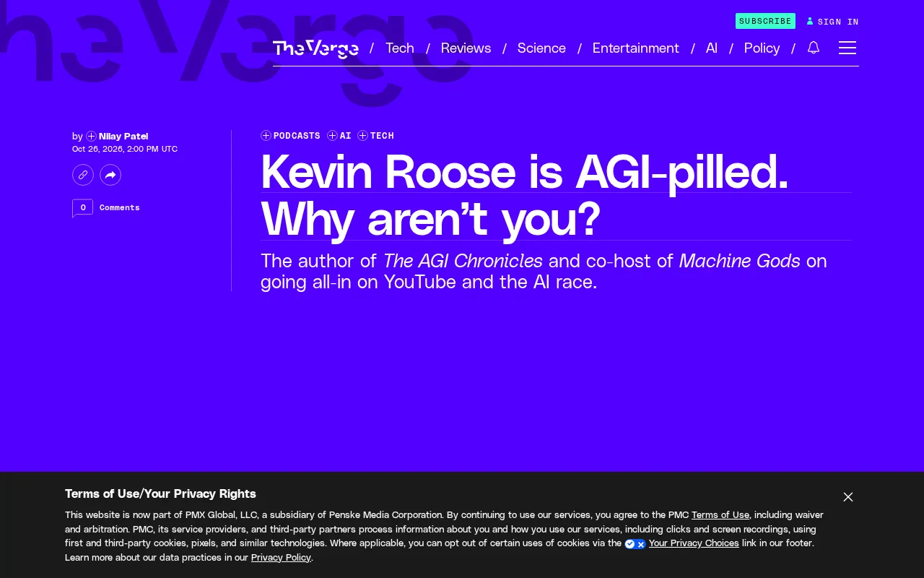Open the Privacy Policy link
The width and height of the screenshot is (924, 578).
(x=281, y=558)
